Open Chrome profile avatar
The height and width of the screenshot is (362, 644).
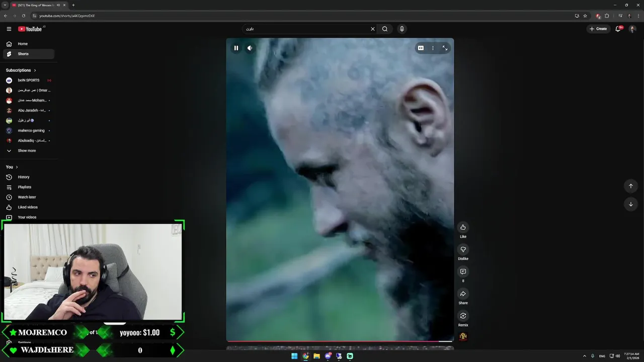click(x=629, y=16)
